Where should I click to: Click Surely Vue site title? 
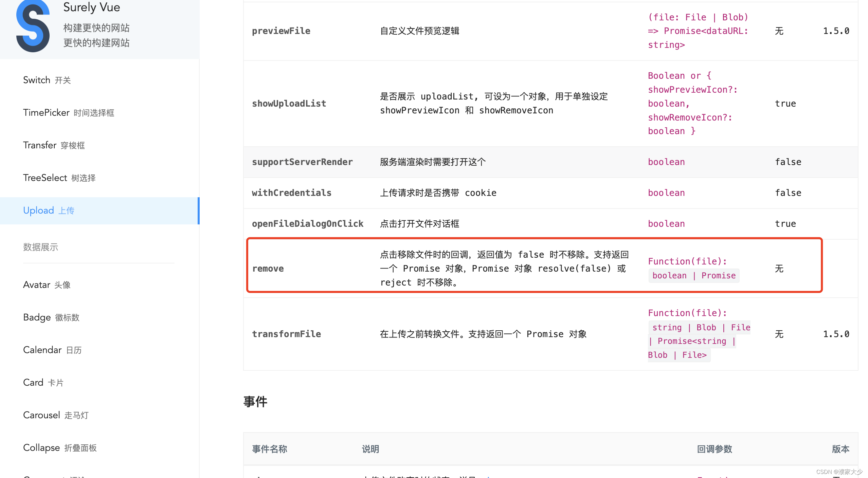tap(92, 7)
